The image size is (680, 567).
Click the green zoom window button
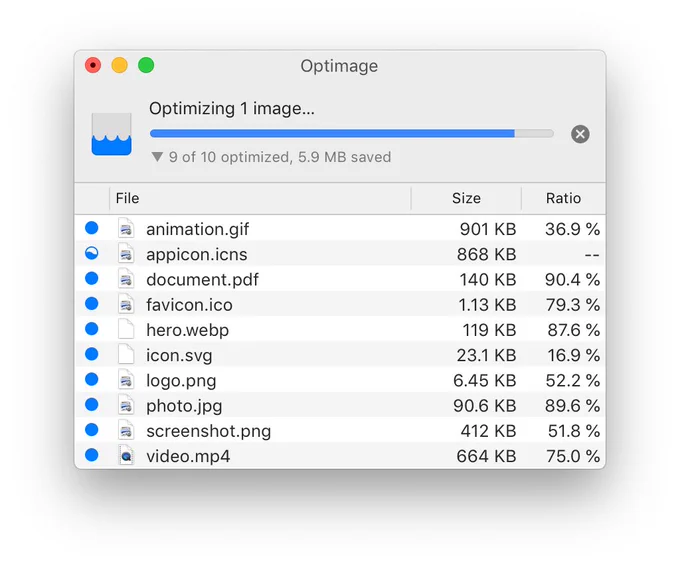point(146,66)
